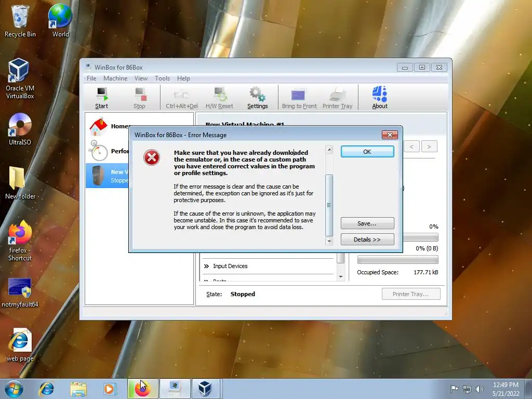
Task: Click the taskbar clock showing 12:49 PM
Action: (x=506, y=389)
